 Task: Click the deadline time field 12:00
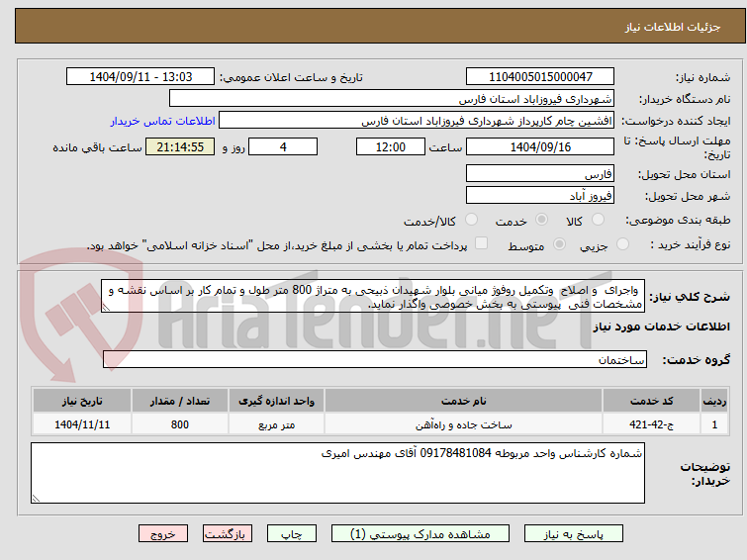click(x=391, y=146)
